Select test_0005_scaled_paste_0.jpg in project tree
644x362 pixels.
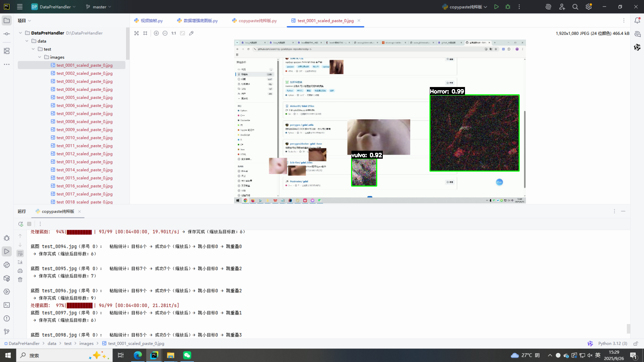84,97
